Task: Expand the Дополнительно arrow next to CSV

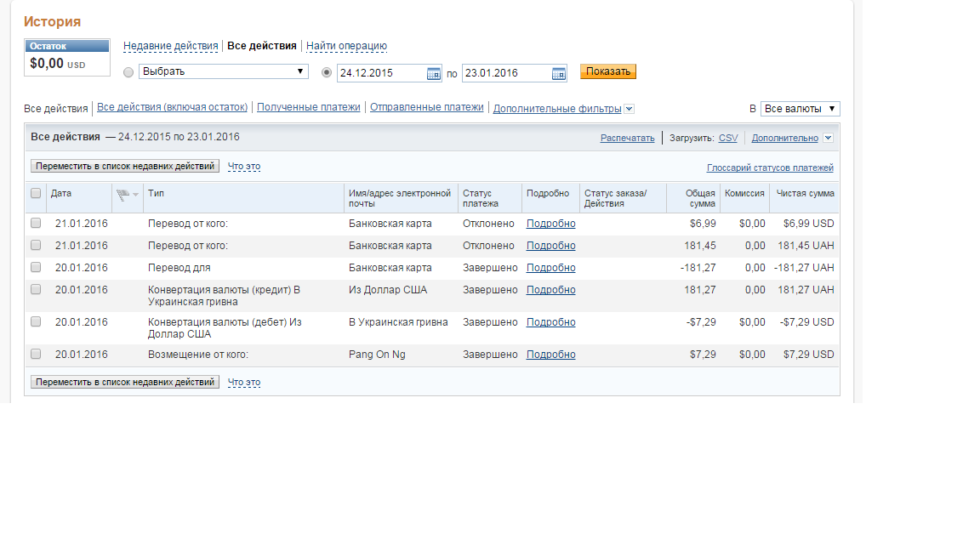Action: (x=828, y=138)
